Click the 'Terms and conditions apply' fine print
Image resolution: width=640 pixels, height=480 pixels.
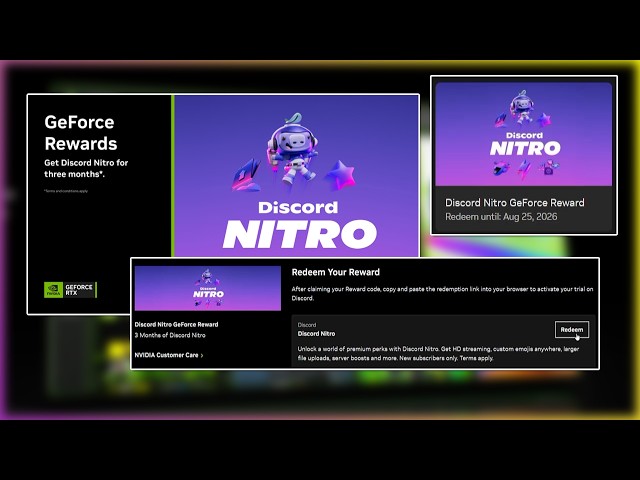[66, 191]
